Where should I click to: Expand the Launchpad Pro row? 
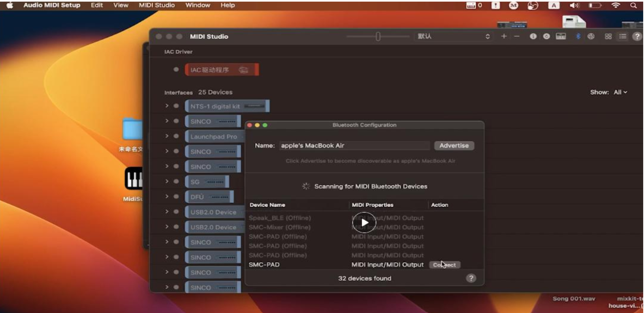pyautogui.click(x=166, y=136)
